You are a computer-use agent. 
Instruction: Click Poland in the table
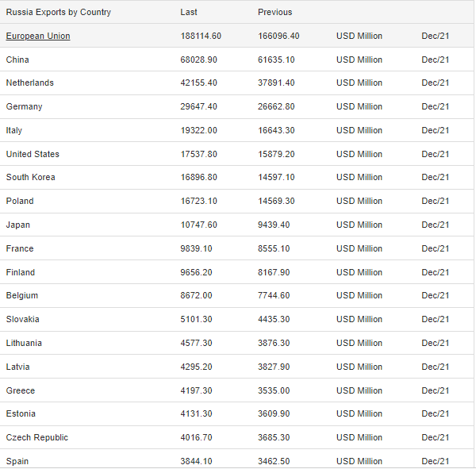click(20, 202)
